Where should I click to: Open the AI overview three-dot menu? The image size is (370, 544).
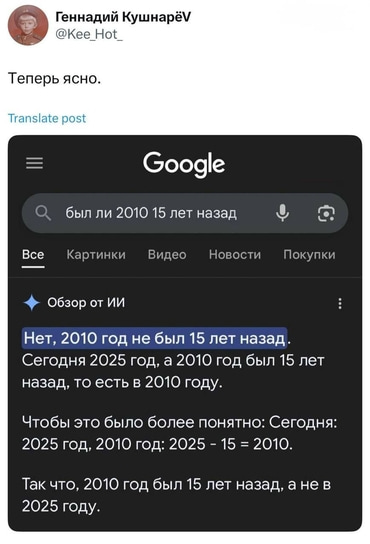coord(340,303)
